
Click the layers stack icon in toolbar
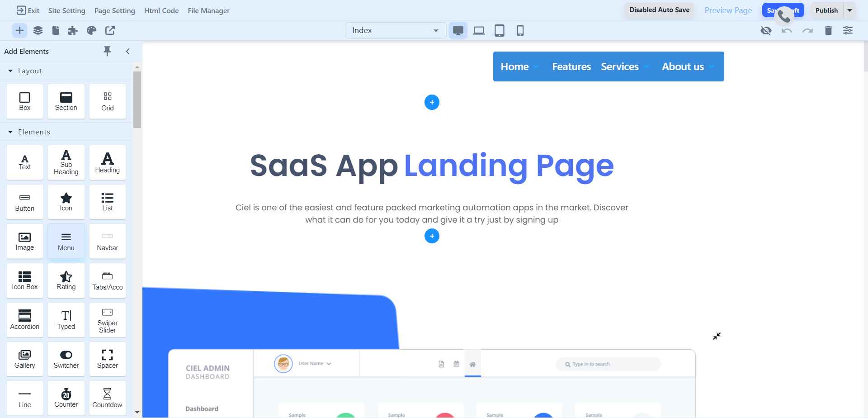point(38,30)
